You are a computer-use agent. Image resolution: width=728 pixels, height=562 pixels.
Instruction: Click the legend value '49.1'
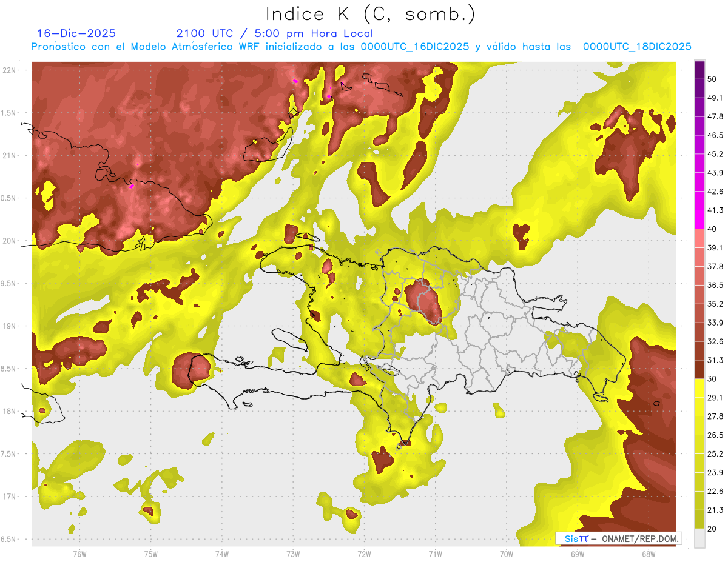tap(715, 98)
